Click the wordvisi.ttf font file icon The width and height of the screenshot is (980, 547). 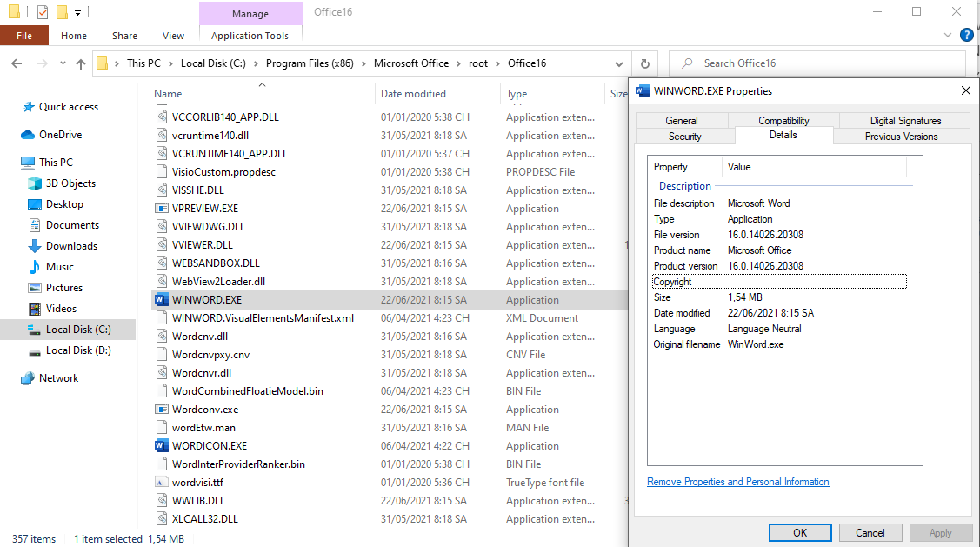click(160, 482)
